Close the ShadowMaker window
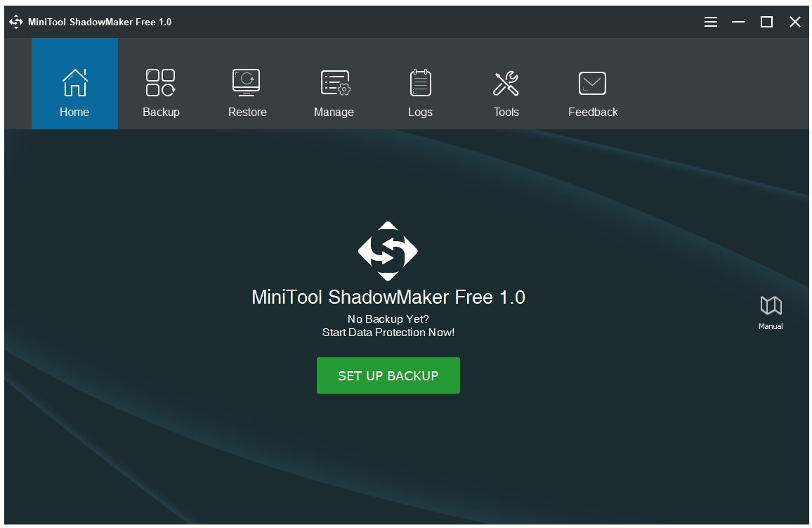 (x=795, y=22)
